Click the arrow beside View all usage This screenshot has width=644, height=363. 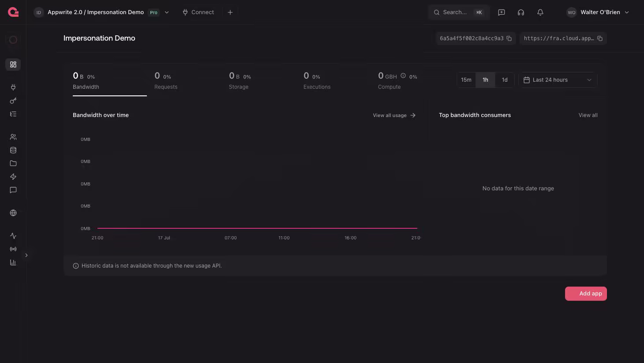pyautogui.click(x=413, y=115)
